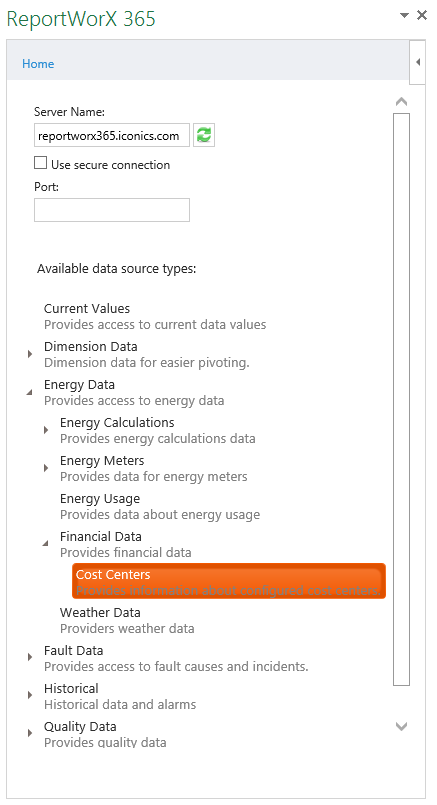The image size is (437, 805).
Task: Close the ReportWorX 365 pane
Action: (x=422, y=15)
